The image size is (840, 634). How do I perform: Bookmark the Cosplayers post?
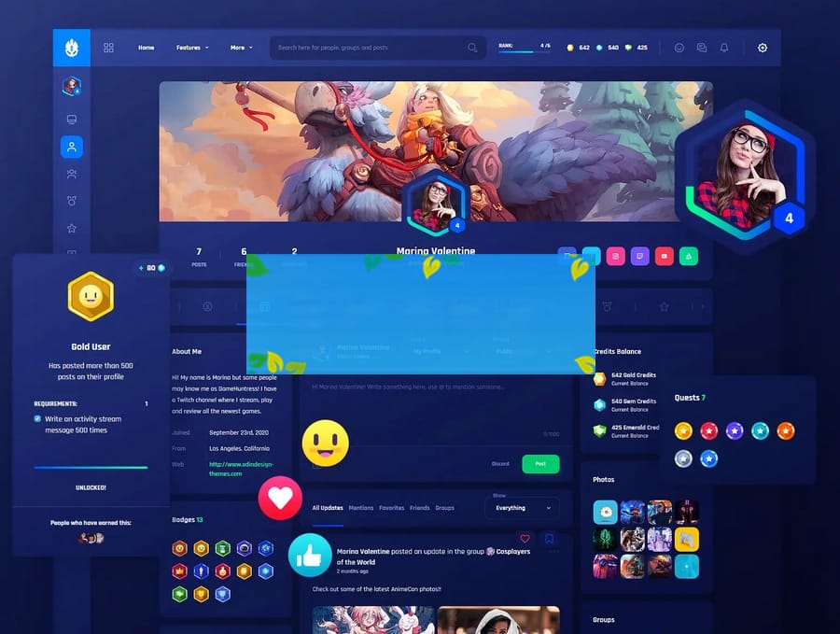pyautogui.click(x=549, y=539)
